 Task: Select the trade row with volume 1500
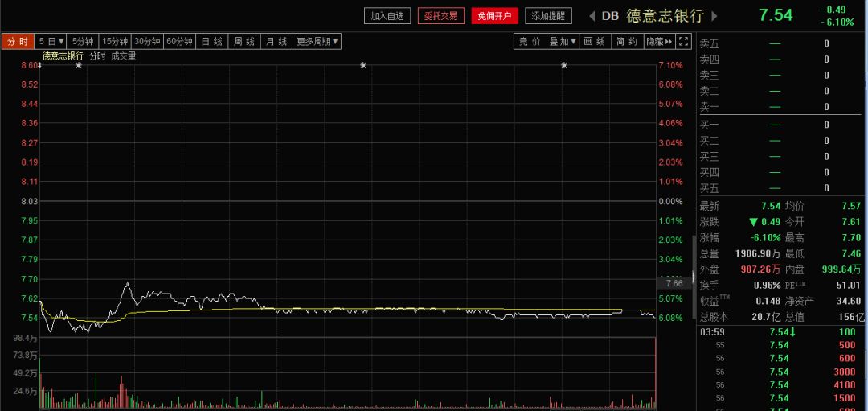[780, 398]
